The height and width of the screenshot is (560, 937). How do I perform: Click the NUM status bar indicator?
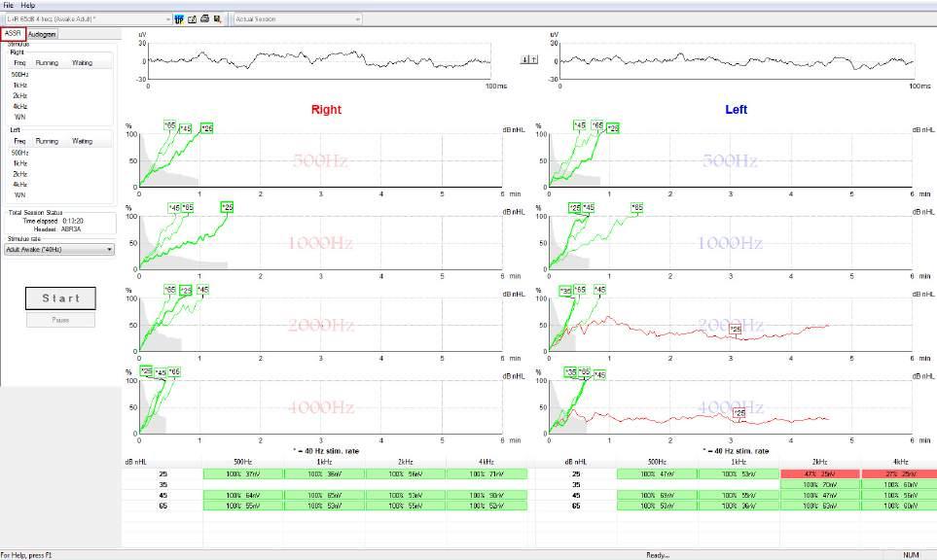point(911,555)
